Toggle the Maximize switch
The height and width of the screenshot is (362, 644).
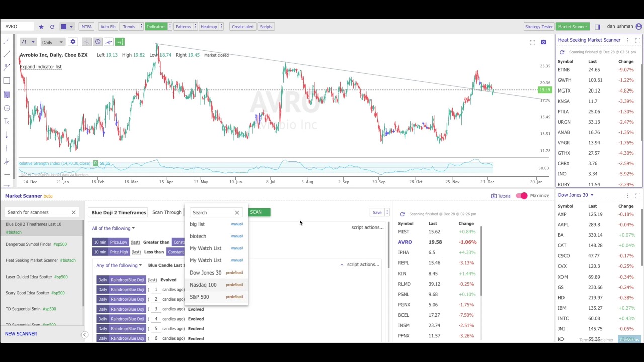point(522,196)
